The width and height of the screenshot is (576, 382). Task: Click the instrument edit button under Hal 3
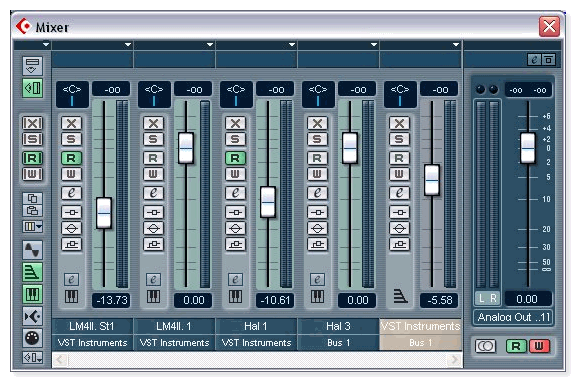[317, 280]
